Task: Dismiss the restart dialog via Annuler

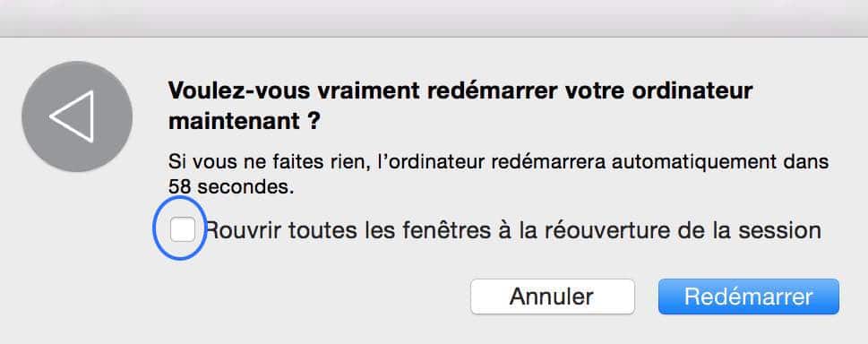Action: click(x=552, y=297)
